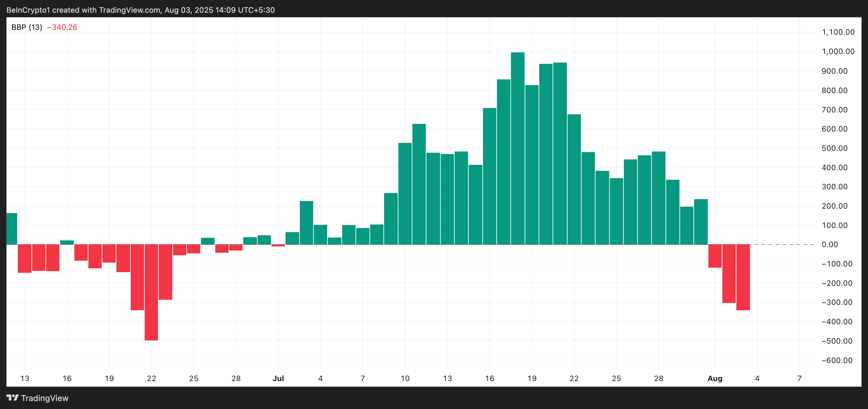Click the date label 10 in July
868x409 pixels.
[405, 379]
